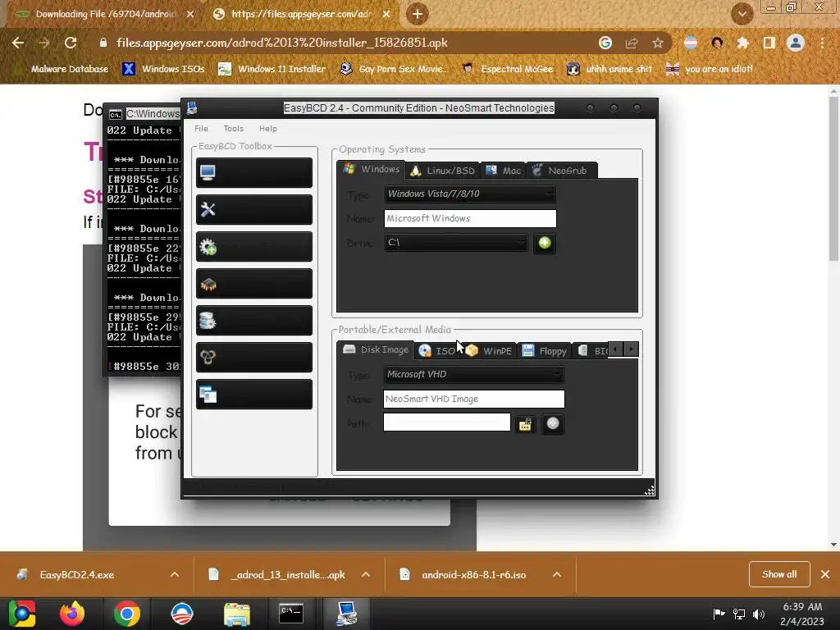Click the Chrome reload button
The height and width of the screenshot is (630, 840).
pos(71,43)
